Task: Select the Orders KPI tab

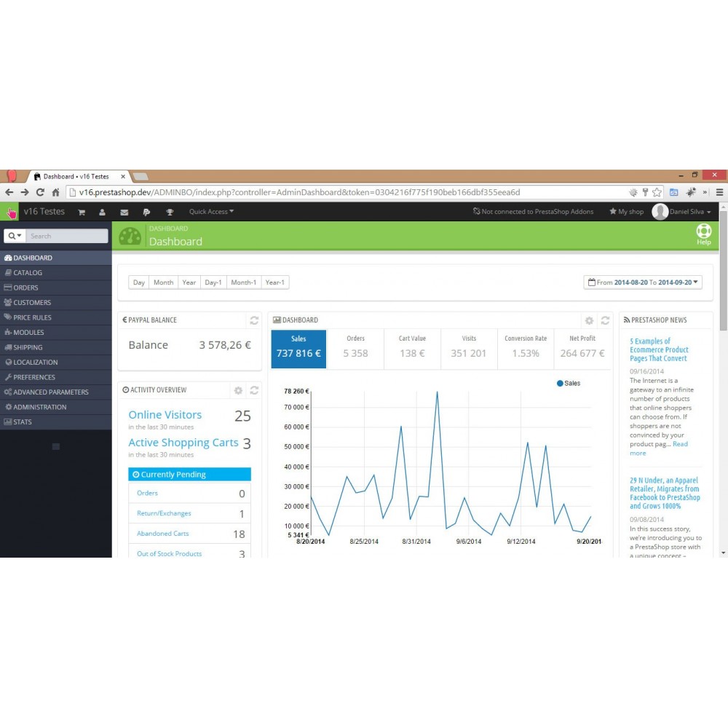Action: click(356, 349)
